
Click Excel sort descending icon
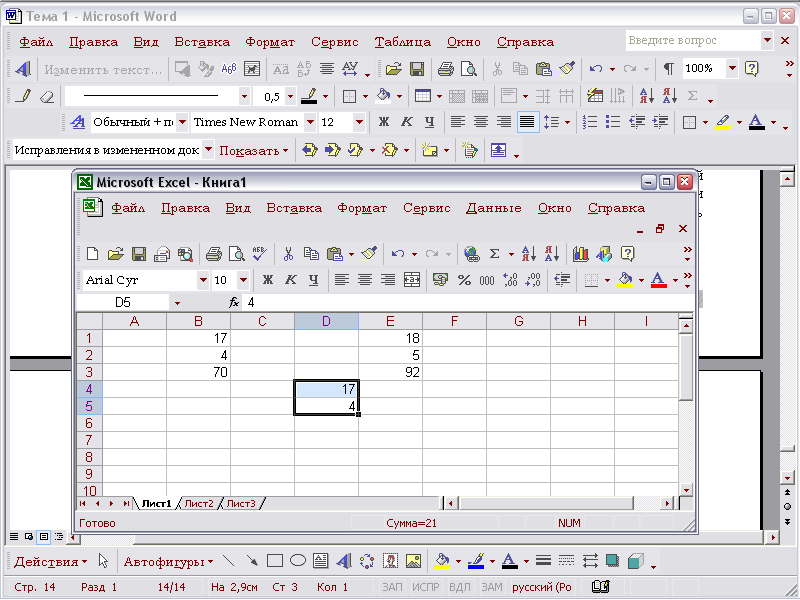pyautogui.click(x=552, y=254)
